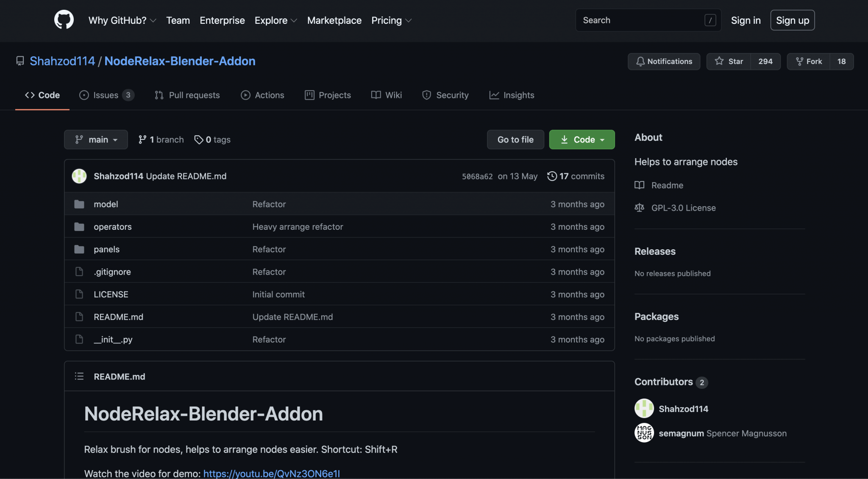The height and width of the screenshot is (479, 868).
Task: Expand the green Code download dropdown
Action: coord(581,139)
